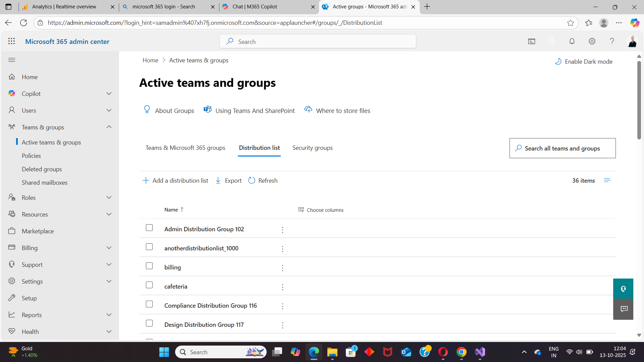Image resolution: width=644 pixels, height=362 pixels.
Task: Collapse the Teams & groups section
Action: pyautogui.click(x=109, y=127)
